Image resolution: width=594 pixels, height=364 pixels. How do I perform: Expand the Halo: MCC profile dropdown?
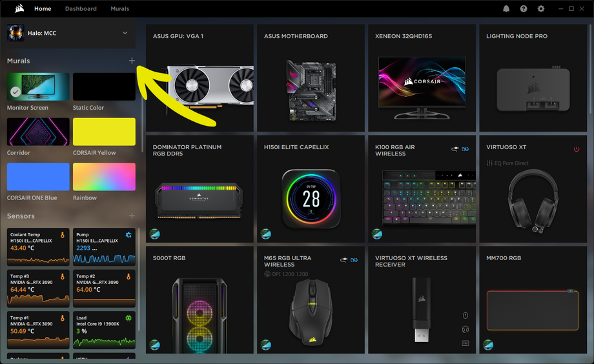pyautogui.click(x=125, y=33)
